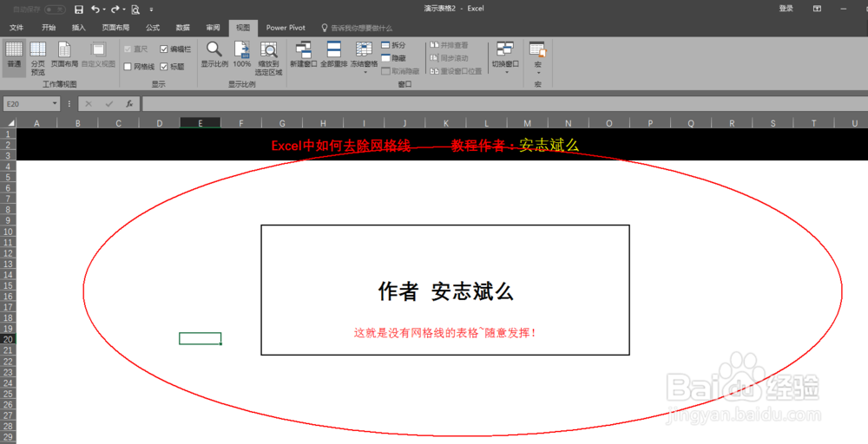Click the Name Box showing E20
The height and width of the screenshot is (444, 868).
27,103
